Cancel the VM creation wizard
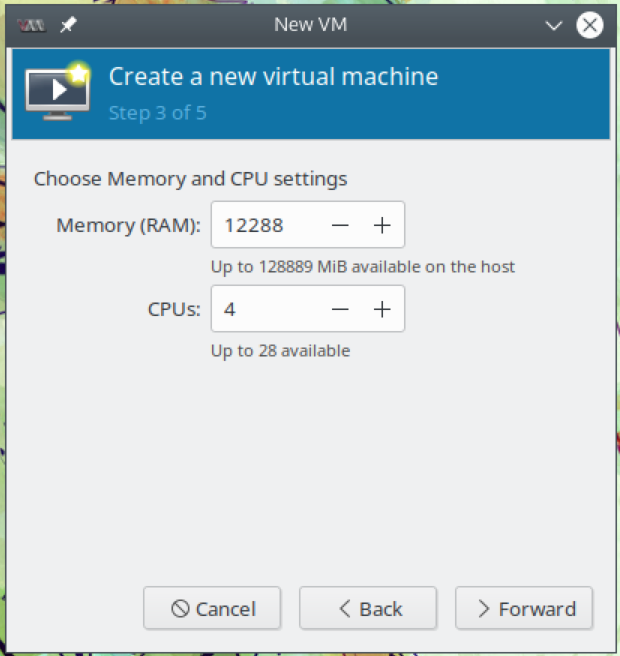620x656 pixels. pyautogui.click(x=212, y=608)
